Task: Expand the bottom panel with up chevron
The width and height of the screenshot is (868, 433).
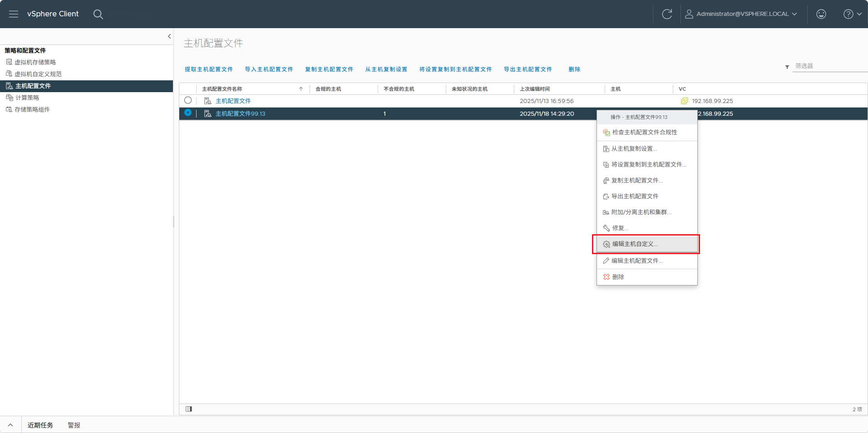Action: click(10, 425)
